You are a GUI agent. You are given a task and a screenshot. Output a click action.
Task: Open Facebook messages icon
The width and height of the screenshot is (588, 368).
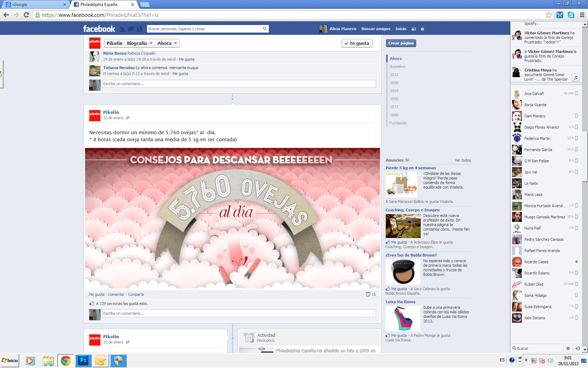131,29
